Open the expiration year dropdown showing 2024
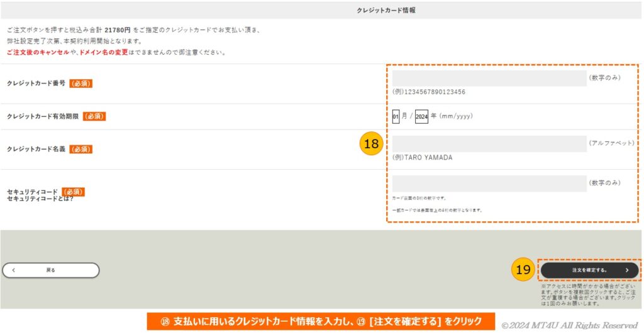Image resolution: width=644 pixels, height=333 pixels. point(421,116)
